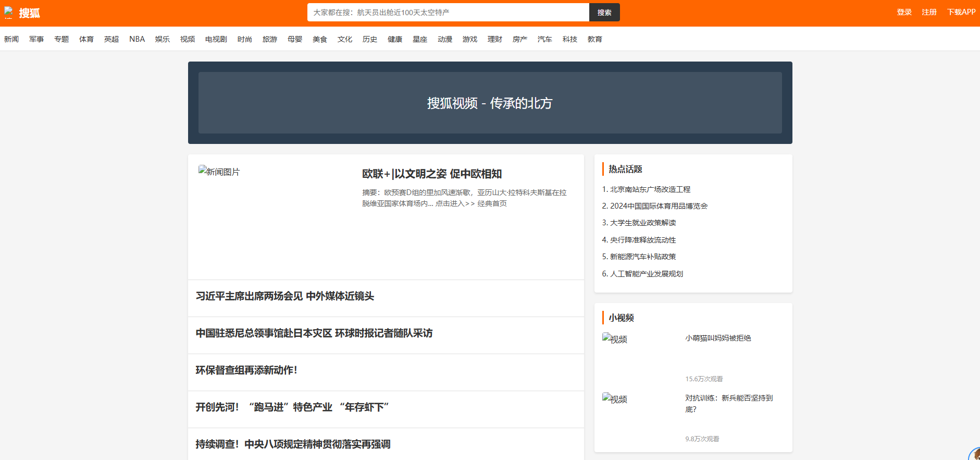Select NBA in the navigation bar

[137, 39]
